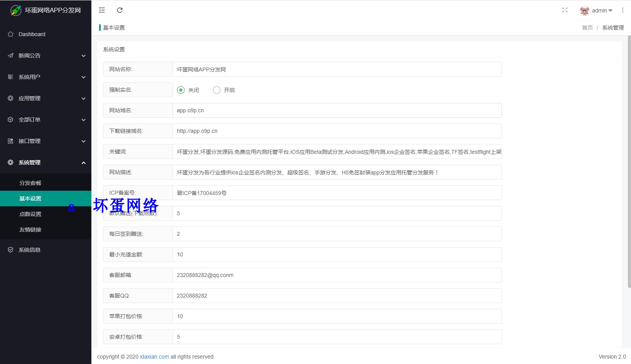
Task: Go to 首页 via the breadcrumb
Action: 587,28
